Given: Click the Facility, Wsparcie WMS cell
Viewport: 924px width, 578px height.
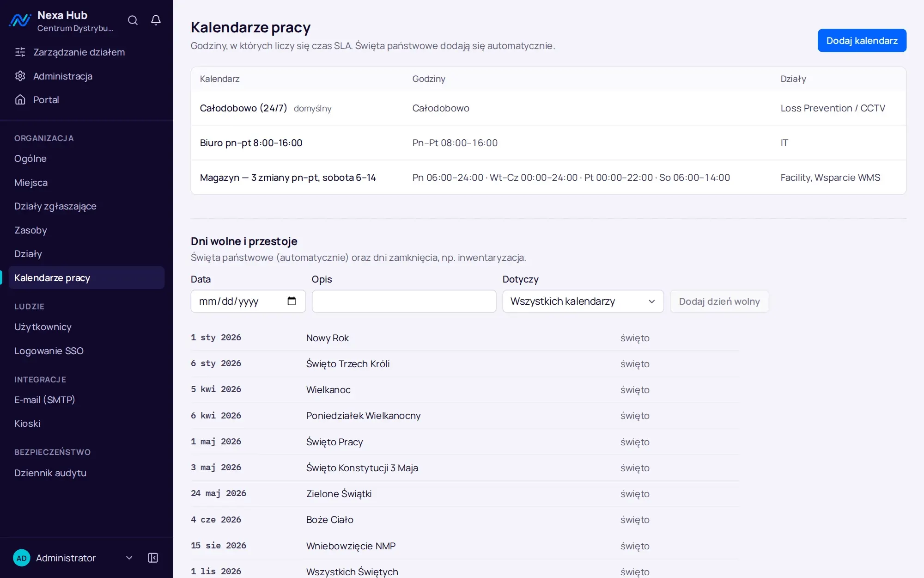Looking at the screenshot, I should click(830, 178).
